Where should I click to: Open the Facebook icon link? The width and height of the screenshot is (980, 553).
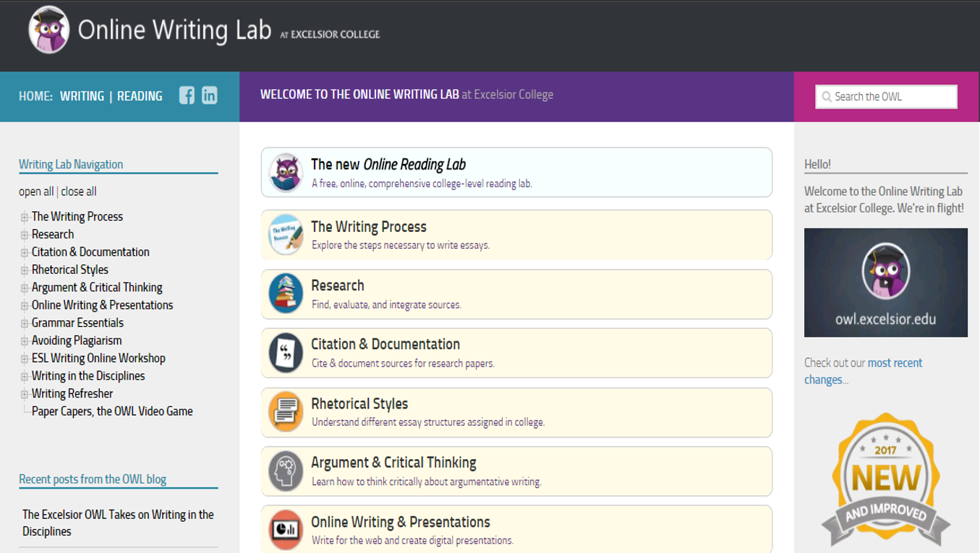187,95
